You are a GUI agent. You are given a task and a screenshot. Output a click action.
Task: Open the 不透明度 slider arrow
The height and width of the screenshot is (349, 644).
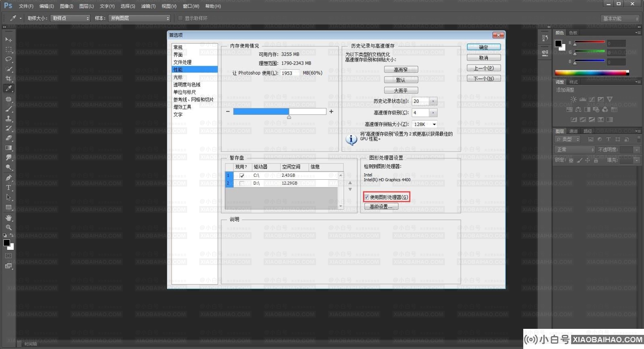point(637,150)
